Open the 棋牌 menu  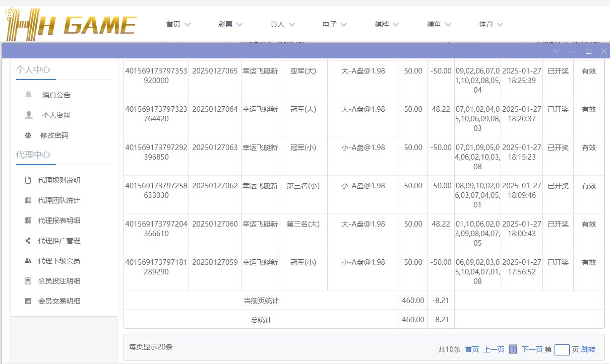click(386, 24)
